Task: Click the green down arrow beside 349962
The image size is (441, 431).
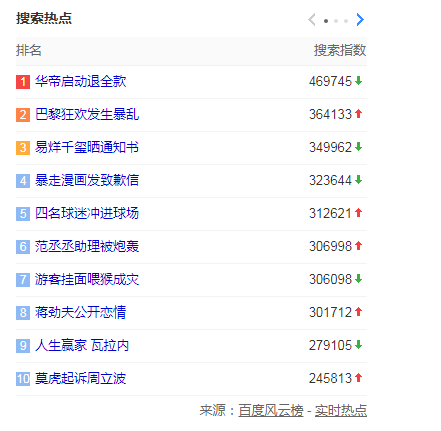Action: [358, 146]
